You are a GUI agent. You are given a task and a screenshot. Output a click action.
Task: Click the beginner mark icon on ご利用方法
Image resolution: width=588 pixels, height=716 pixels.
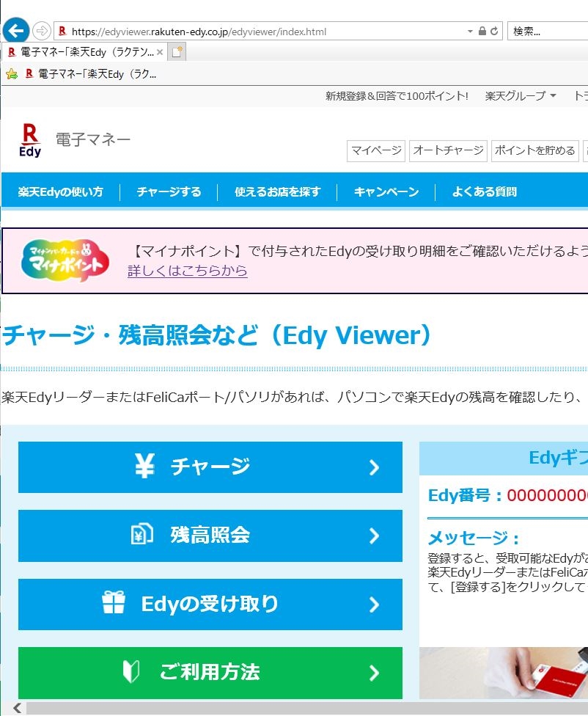pos(131,672)
